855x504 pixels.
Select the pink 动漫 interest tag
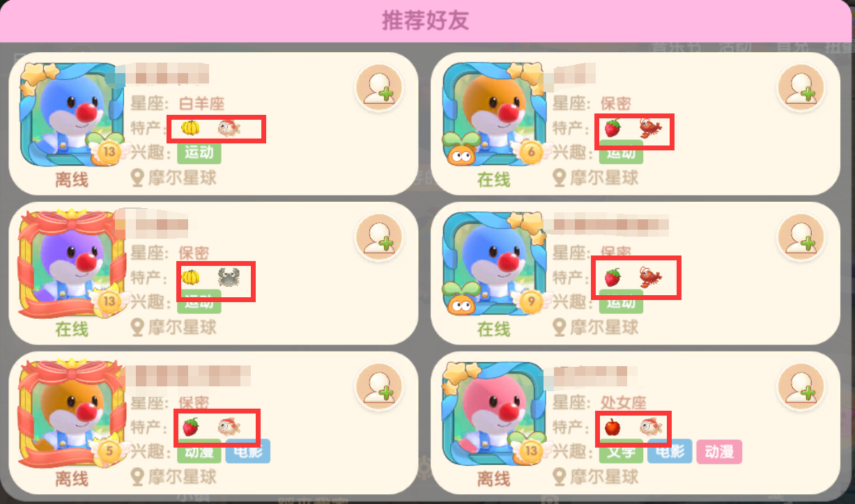click(719, 452)
